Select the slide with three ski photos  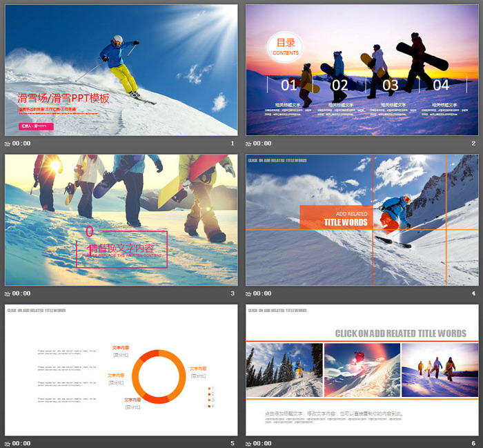click(362, 370)
